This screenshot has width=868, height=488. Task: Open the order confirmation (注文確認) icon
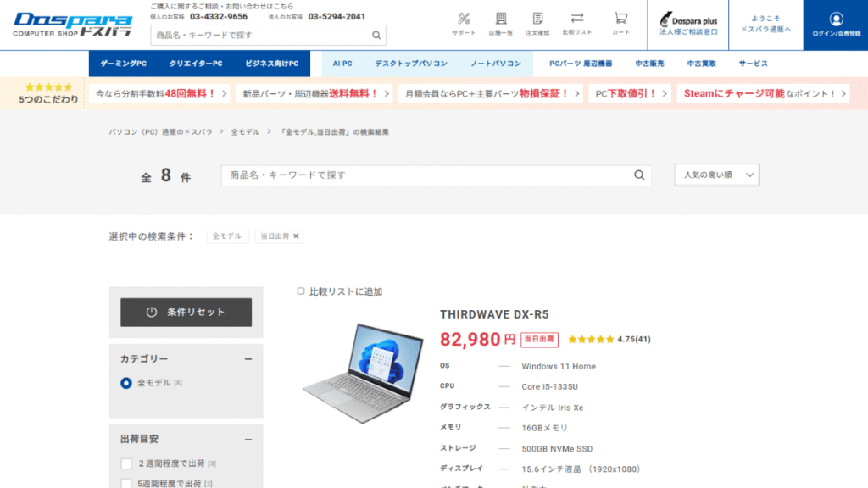pyautogui.click(x=537, y=19)
